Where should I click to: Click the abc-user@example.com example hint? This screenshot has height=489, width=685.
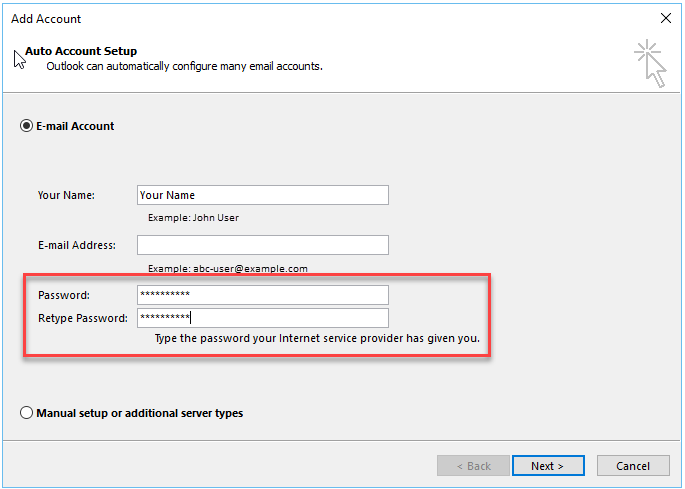(228, 268)
